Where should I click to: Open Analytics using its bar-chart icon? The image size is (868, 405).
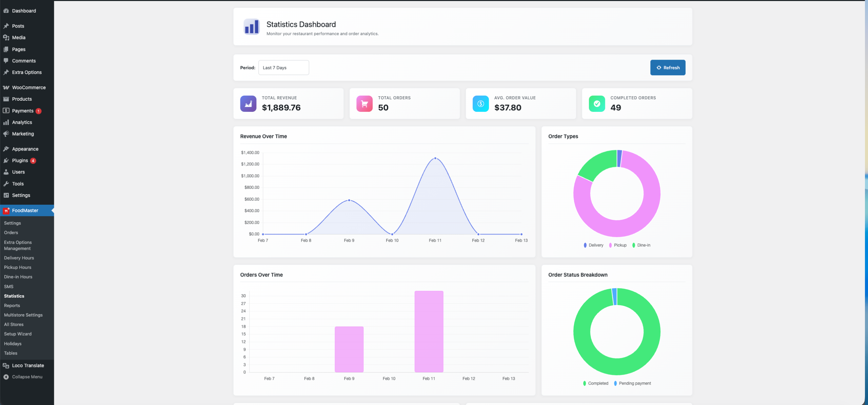tap(6, 122)
